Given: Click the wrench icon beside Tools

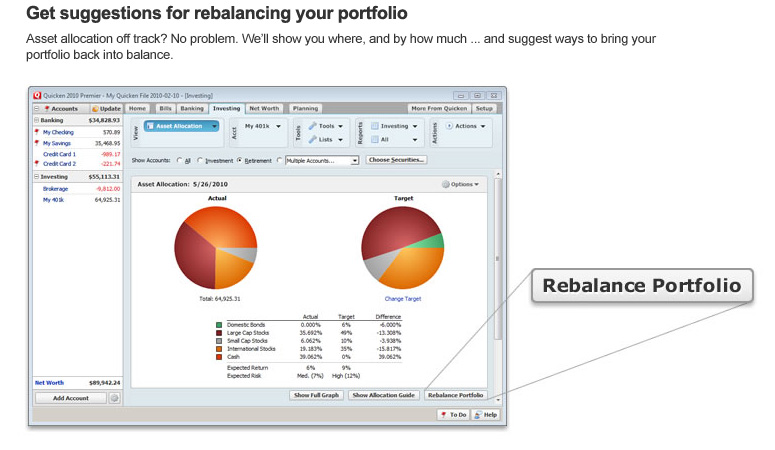Looking at the screenshot, I should (x=312, y=126).
